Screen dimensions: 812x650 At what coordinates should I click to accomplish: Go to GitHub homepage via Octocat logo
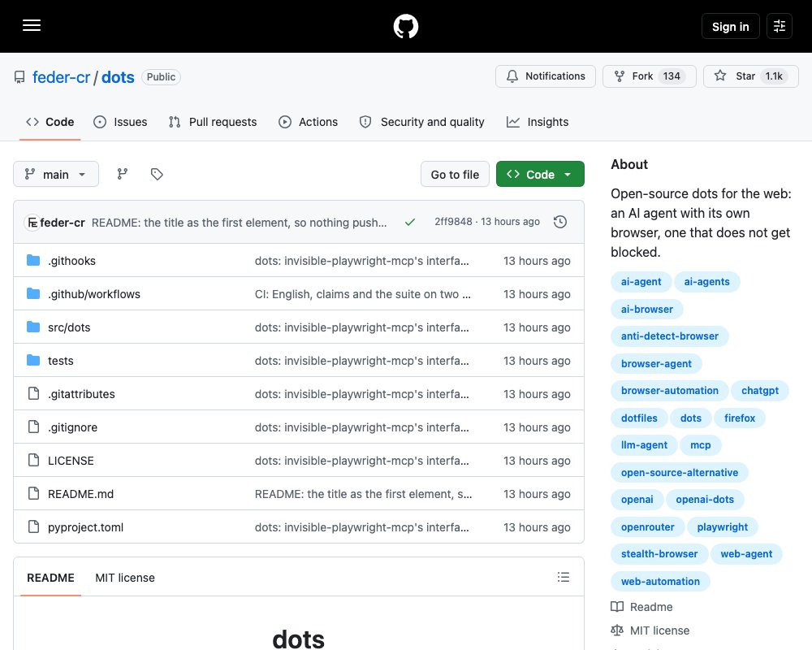(405, 26)
